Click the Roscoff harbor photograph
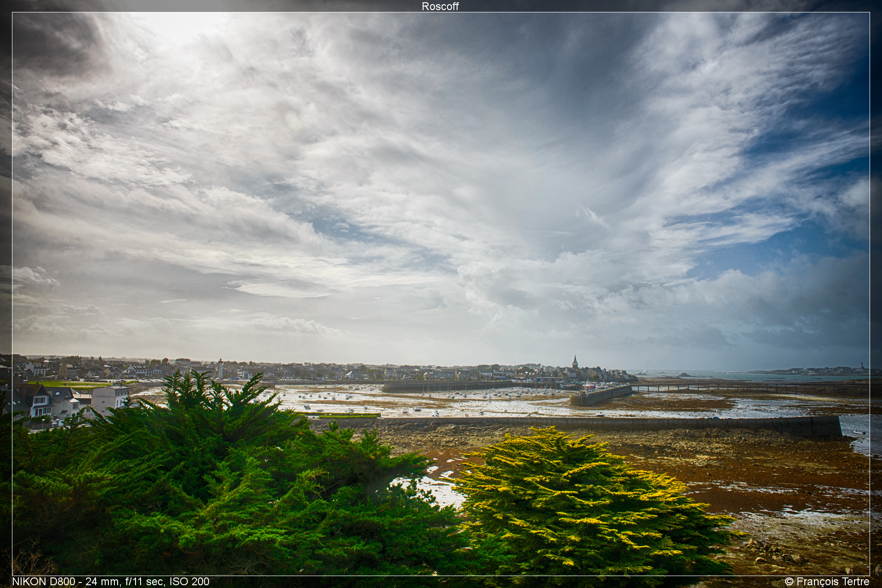Screen dimensions: 882x588 (441, 294)
